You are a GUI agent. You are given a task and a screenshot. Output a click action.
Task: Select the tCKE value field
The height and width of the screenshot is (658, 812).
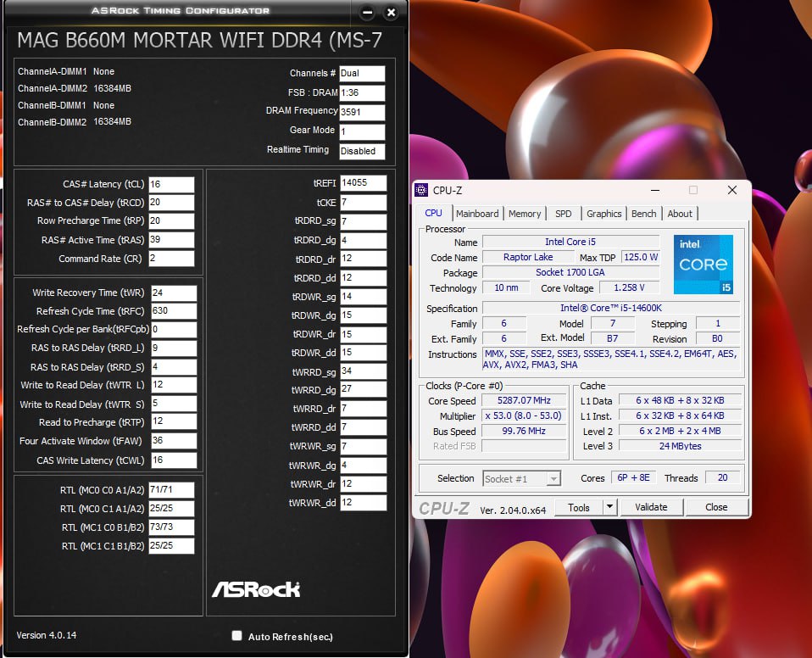click(363, 203)
